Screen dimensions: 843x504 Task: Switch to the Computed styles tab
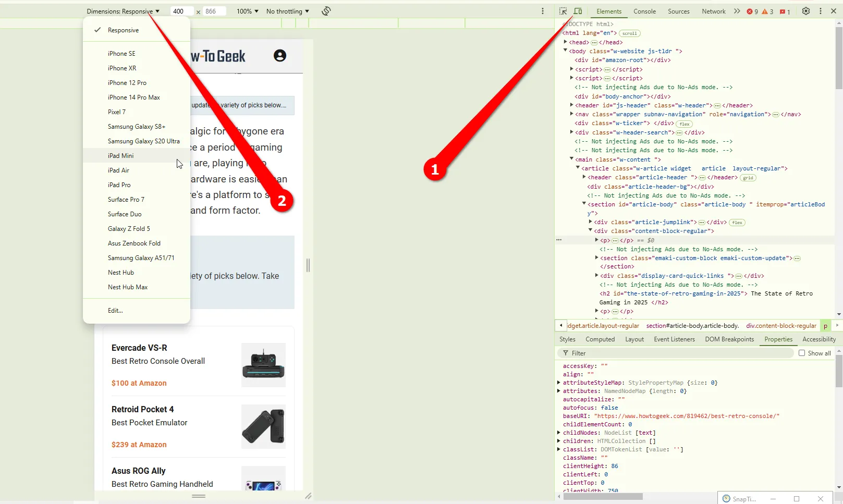click(x=600, y=339)
